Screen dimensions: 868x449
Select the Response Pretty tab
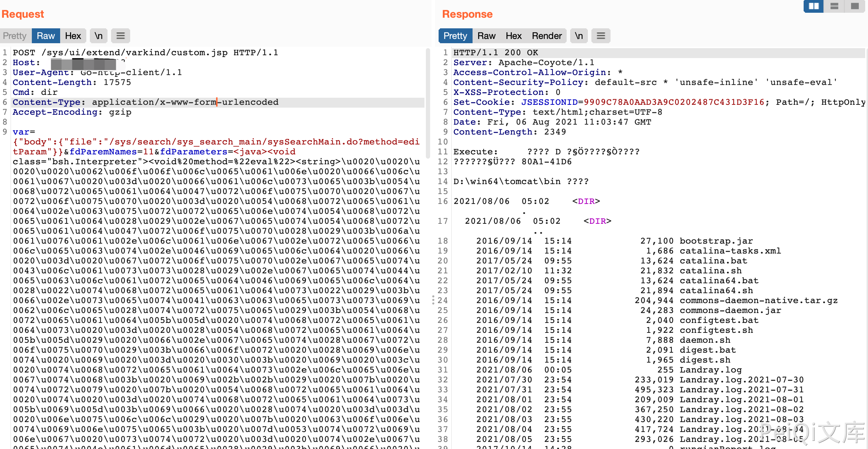pos(455,36)
